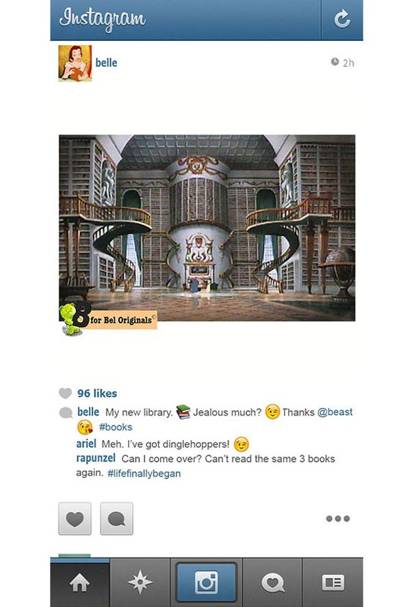Open the 96 likes list
The image size is (405, 607).
[97, 393]
